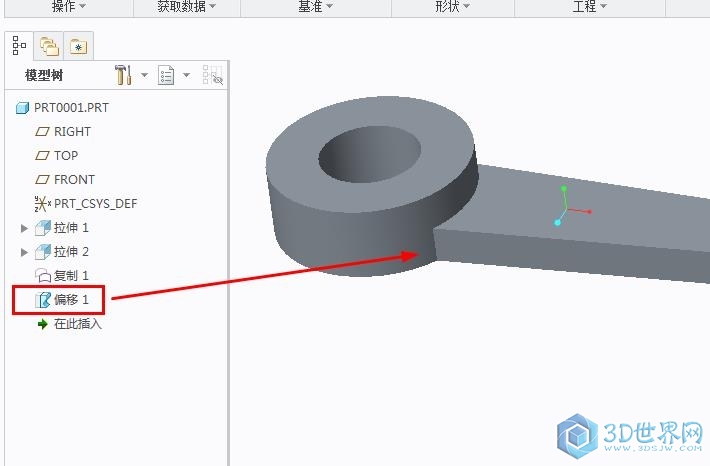Click the 在此插入 insert marker

tap(78, 324)
